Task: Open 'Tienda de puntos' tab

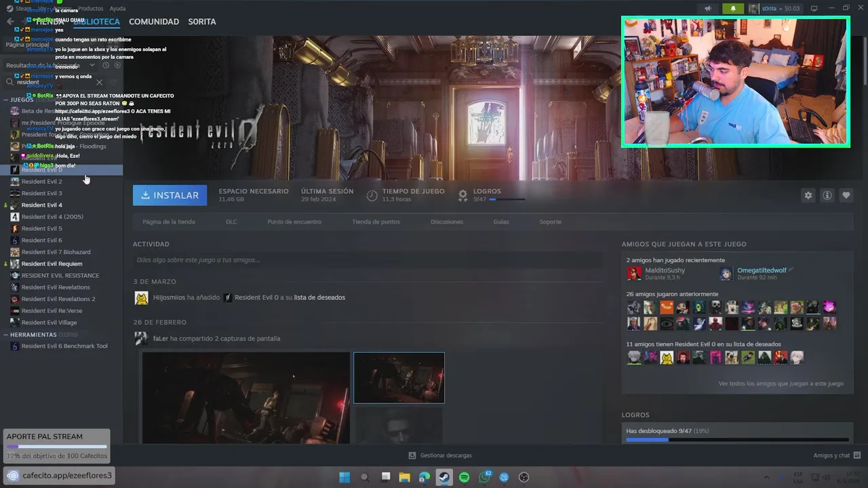Action: (376, 222)
